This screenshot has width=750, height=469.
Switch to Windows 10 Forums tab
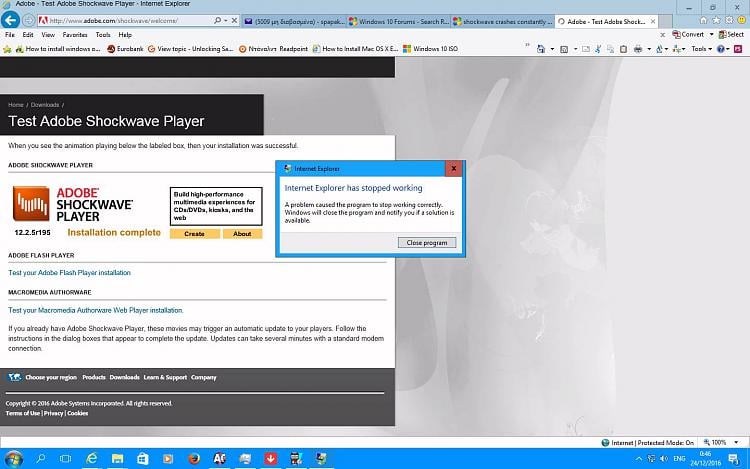tap(399, 22)
